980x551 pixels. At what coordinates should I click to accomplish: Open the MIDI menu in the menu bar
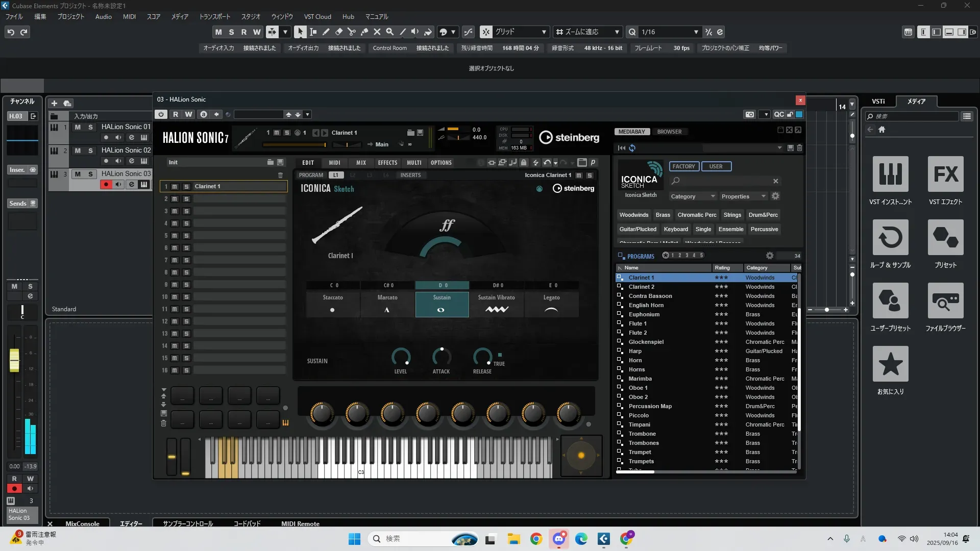click(129, 16)
